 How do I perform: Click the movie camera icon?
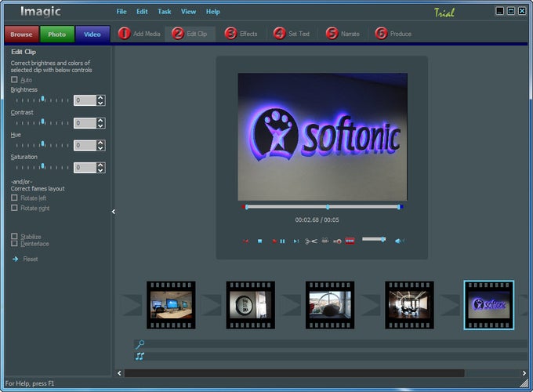point(325,241)
